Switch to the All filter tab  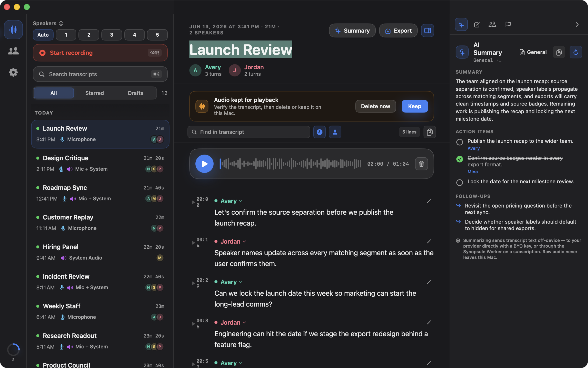click(53, 93)
